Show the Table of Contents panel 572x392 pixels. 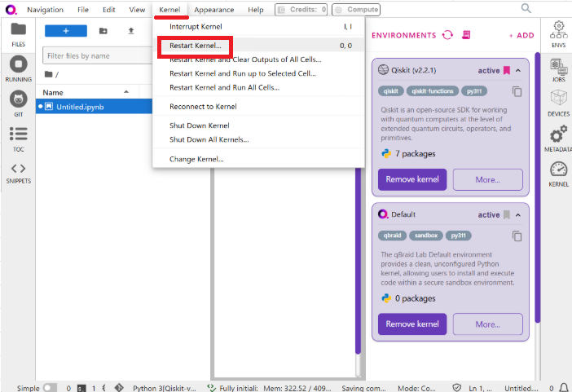pyautogui.click(x=18, y=138)
